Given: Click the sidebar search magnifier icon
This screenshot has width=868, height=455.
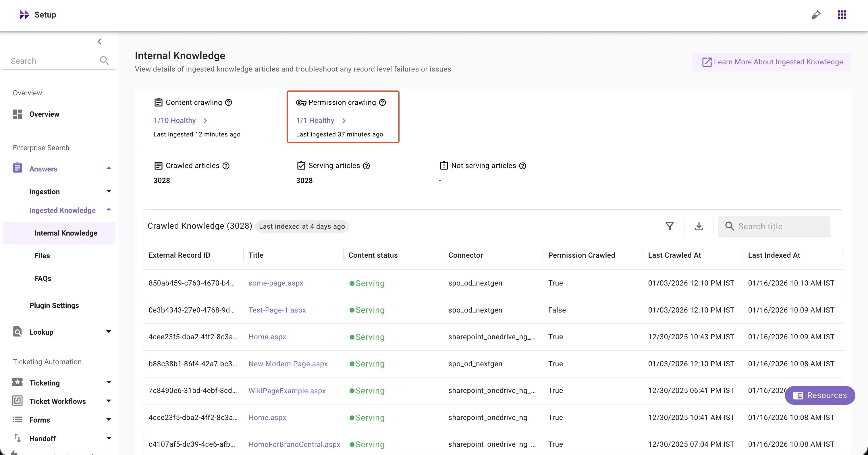Looking at the screenshot, I should coord(104,61).
